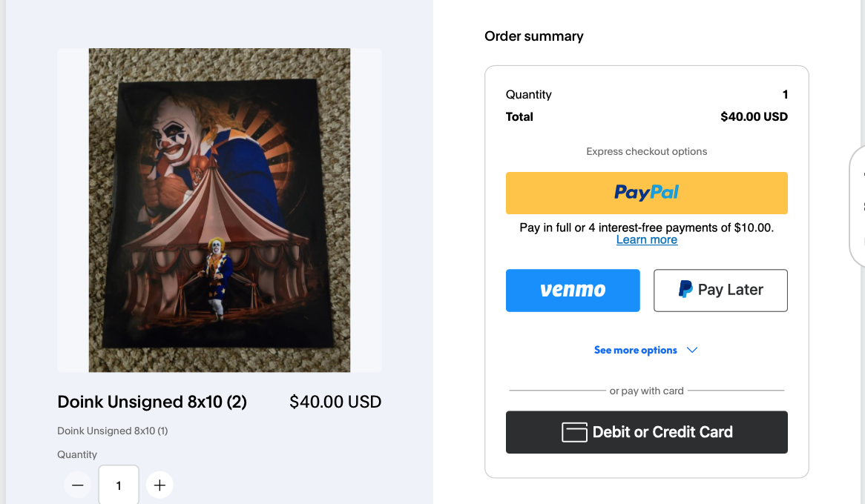Decrease quantity with the minus button
Screen dimensions: 865x504
(x=78, y=485)
